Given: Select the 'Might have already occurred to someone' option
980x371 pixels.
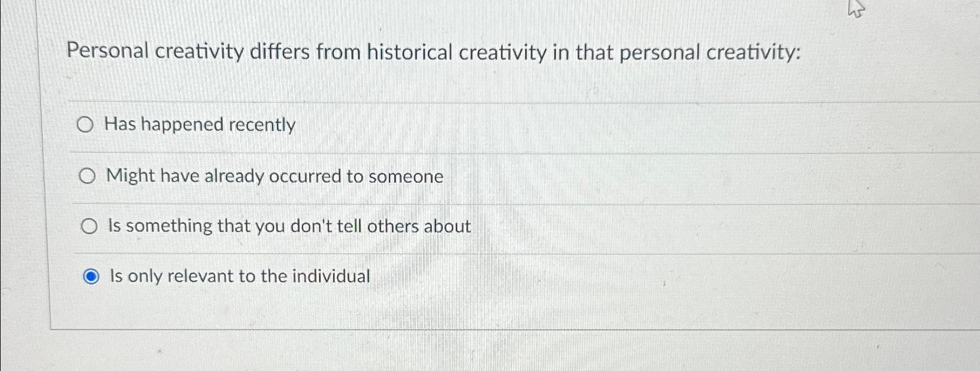Looking at the screenshot, I should 88,175.
